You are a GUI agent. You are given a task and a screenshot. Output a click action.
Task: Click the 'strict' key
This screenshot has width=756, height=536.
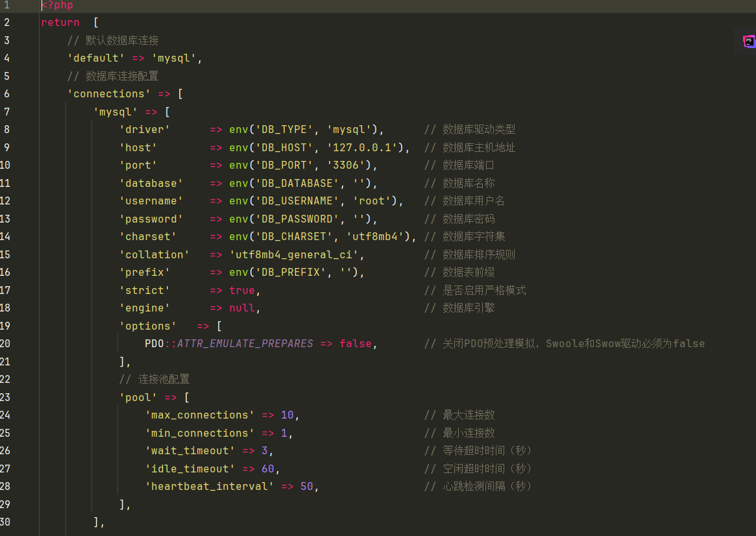145,290
